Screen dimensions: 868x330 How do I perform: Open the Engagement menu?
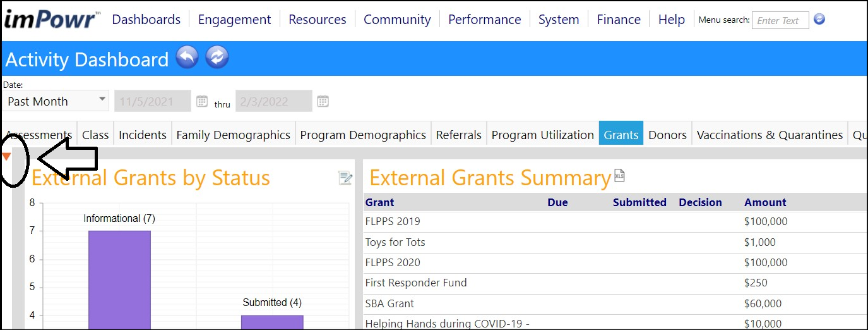pos(234,20)
